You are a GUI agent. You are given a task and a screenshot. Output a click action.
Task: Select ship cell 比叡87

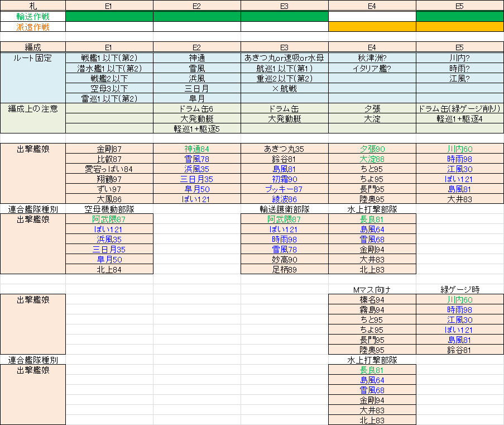[109, 159]
